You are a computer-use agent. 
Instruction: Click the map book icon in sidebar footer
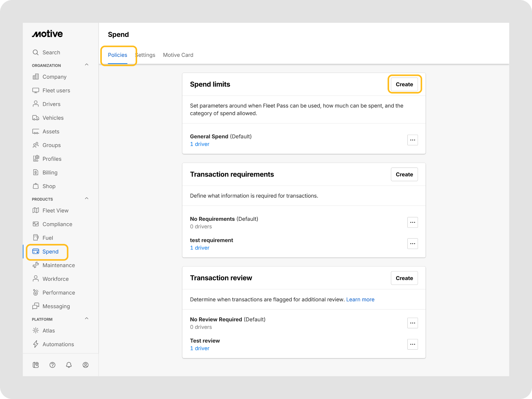(x=36, y=365)
